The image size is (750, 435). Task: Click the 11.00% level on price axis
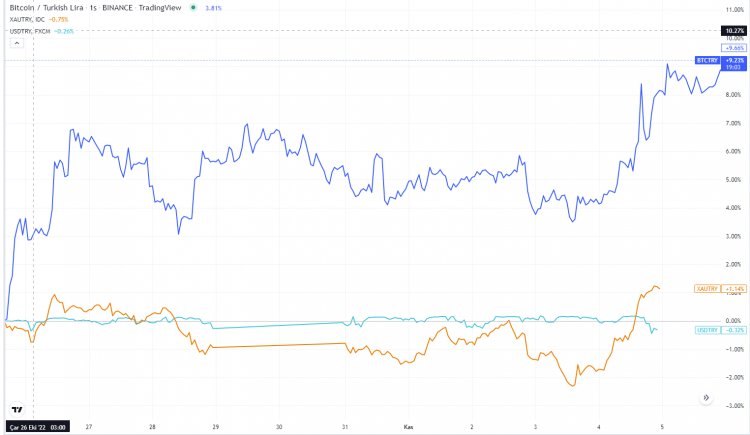[x=733, y=9]
